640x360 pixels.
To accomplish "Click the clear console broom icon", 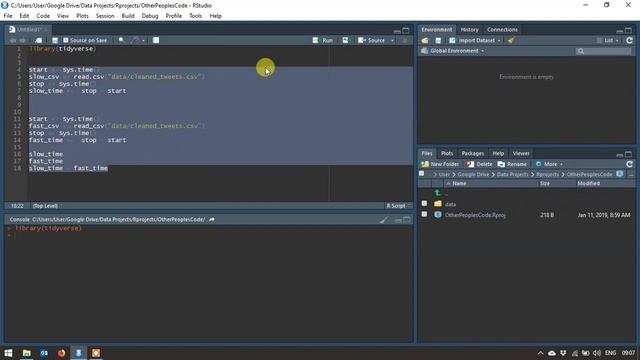I will click(384, 220).
